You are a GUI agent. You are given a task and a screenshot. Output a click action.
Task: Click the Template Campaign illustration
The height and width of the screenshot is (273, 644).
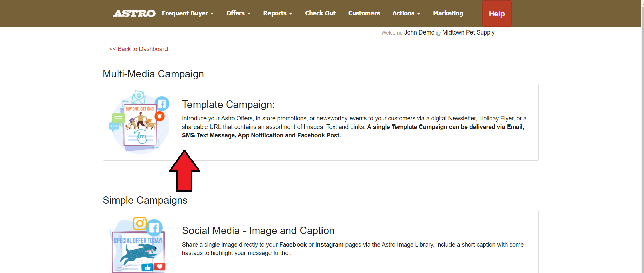[139, 122]
